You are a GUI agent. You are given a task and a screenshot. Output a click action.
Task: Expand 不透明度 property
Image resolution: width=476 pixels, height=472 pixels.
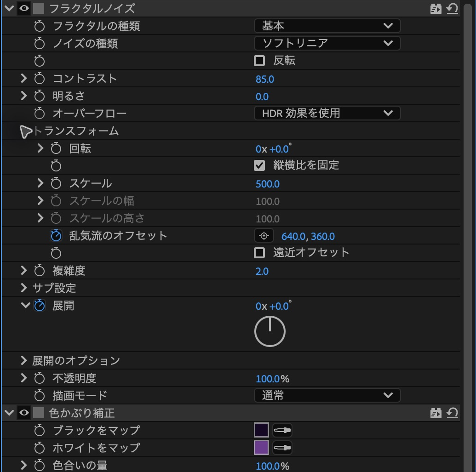tap(23, 378)
